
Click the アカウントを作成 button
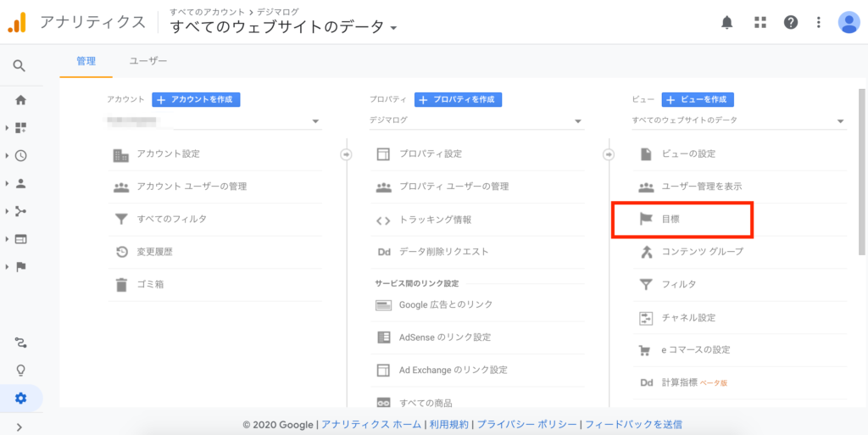(196, 99)
